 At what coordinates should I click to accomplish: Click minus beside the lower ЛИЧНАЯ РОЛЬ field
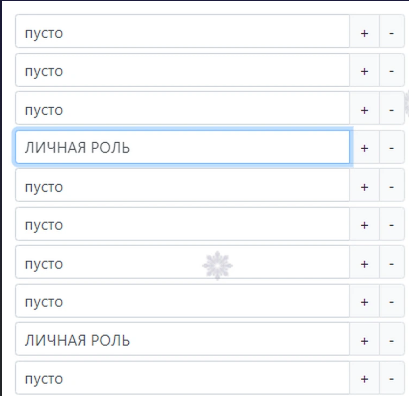[x=392, y=339]
